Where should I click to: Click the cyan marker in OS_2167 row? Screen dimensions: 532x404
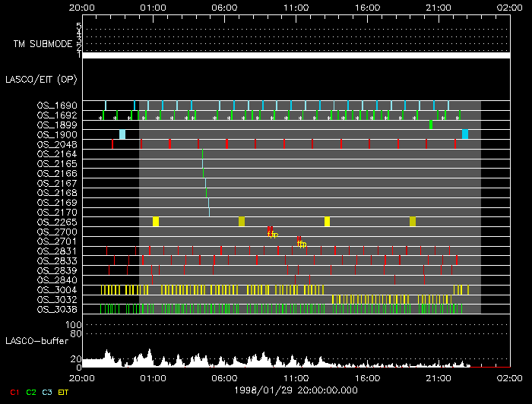click(x=206, y=183)
